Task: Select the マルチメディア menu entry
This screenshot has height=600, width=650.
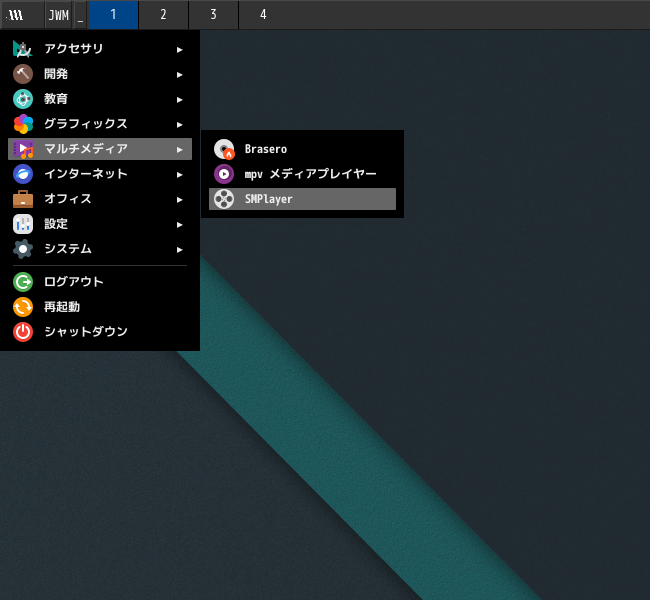Action: [x=100, y=149]
